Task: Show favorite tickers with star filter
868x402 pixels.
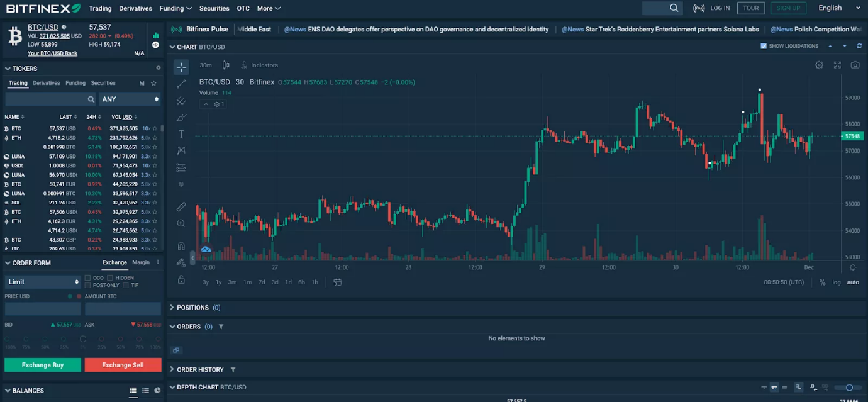Action: click(153, 83)
